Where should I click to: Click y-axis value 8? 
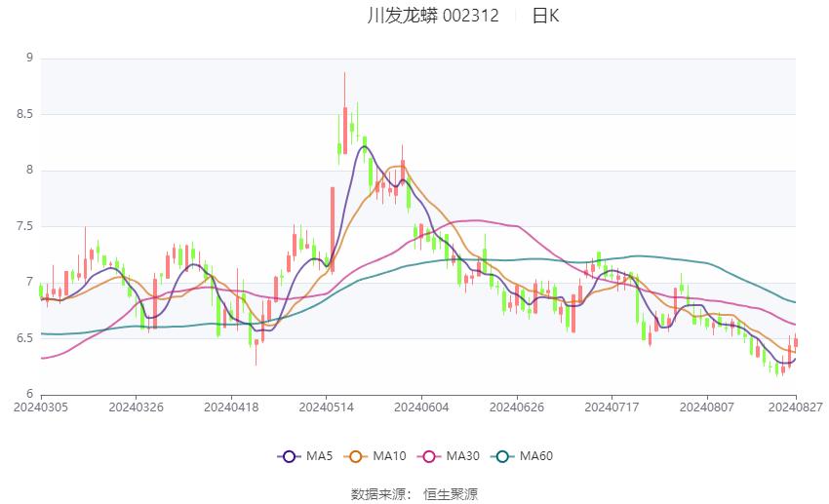point(29,171)
